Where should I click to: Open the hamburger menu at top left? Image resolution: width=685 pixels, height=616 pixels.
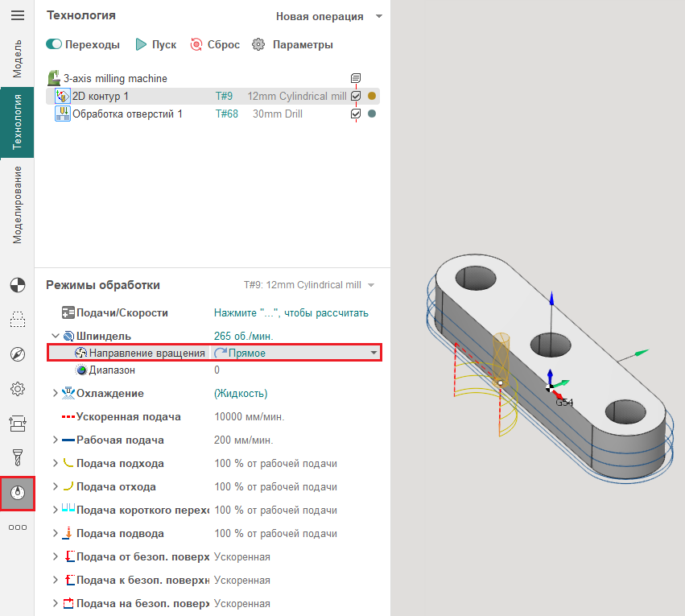tap(17, 15)
